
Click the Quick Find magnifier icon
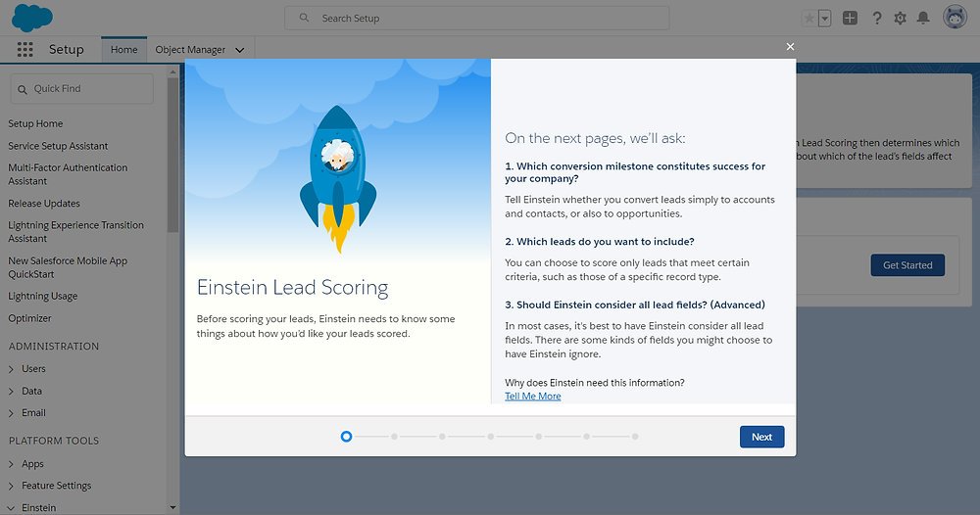coord(23,89)
